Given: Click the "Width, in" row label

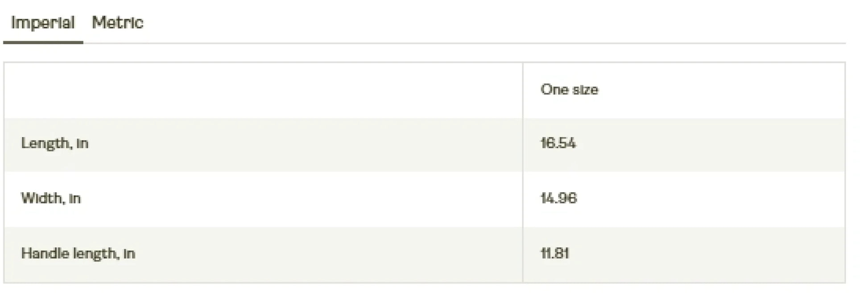Looking at the screenshot, I should 51,198.
